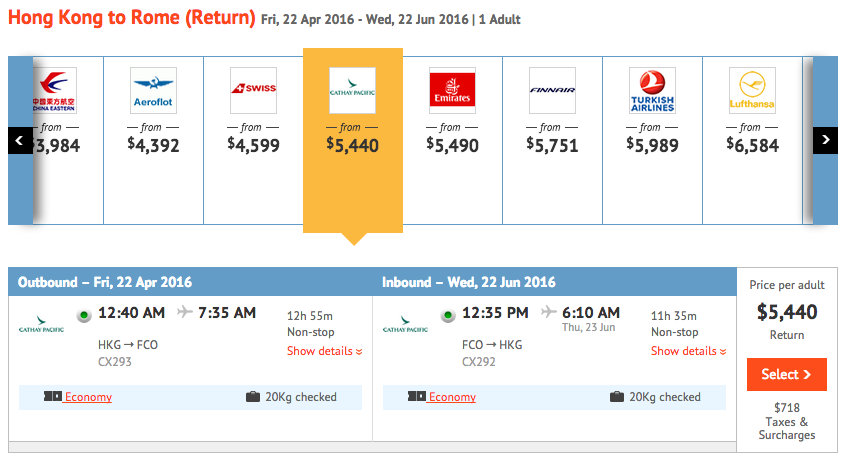
Task: Select the China Eastern airline logo
Action: (x=55, y=90)
